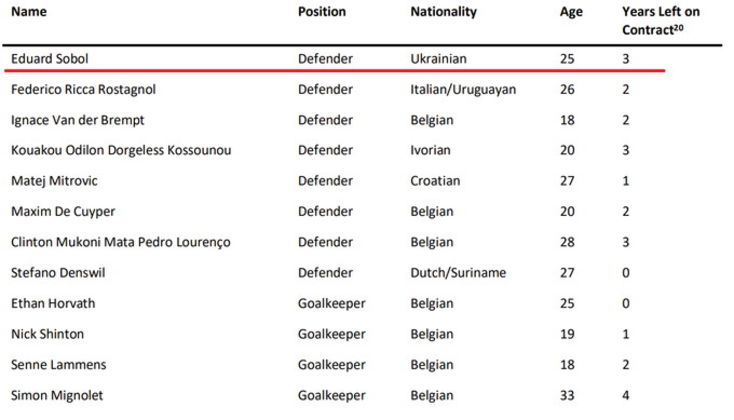Image resolution: width=734 pixels, height=420 pixels.
Task: Click the Age column header
Action: point(571,12)
